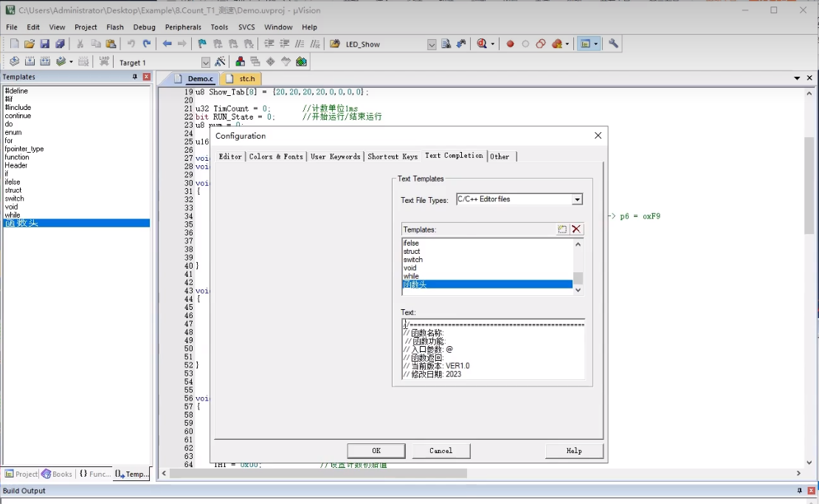Open debug icon dropdown arrow

493,44
